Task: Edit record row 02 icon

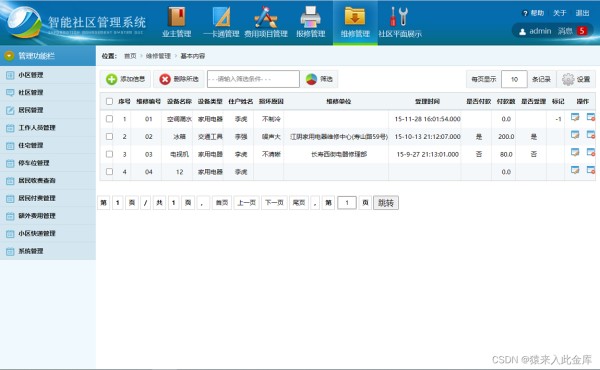Action: pos(575,135)
